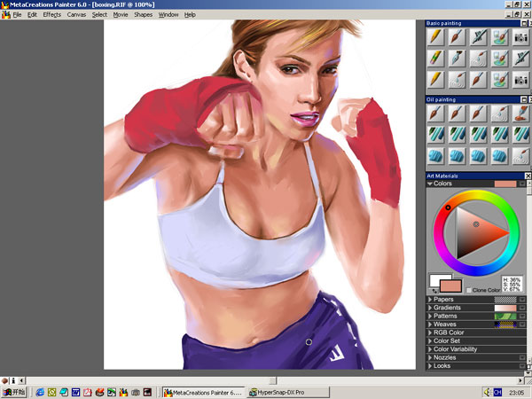The height and width of the screenshot is (399, 532).
Task: Open the Canvas menu
Action: (76, 15)
